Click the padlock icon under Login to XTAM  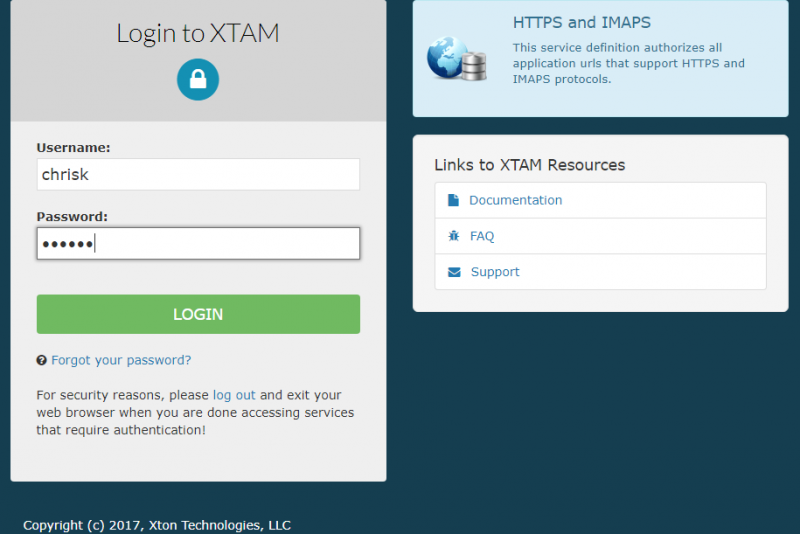[x=198, y=80]
